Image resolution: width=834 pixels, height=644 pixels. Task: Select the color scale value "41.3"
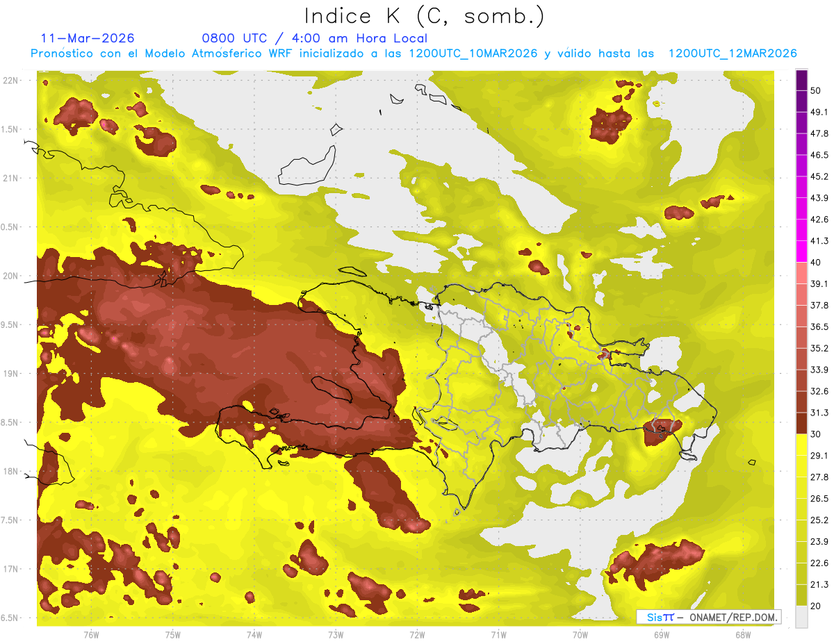tap(819, 240)
